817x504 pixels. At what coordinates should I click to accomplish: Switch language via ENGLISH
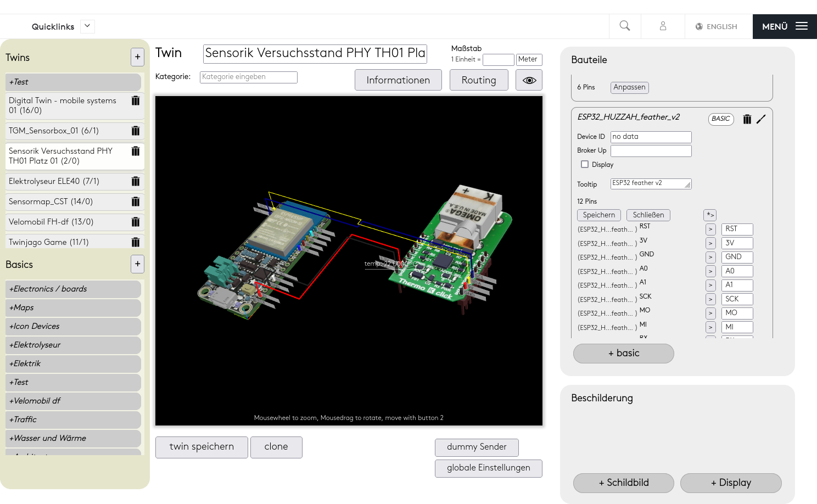pyautogui.click(x=717, y=26)
